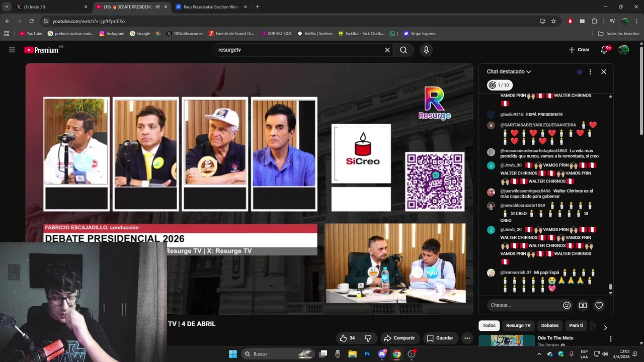Open OBS Studio from the taskbar
Screen dimensions: 644x362
(x=412, y=354)
